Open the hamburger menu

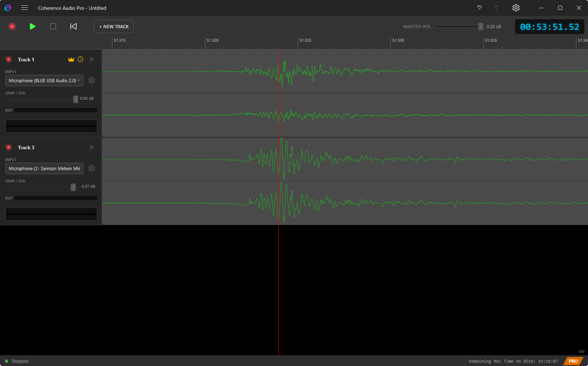(x=25, y=8)
